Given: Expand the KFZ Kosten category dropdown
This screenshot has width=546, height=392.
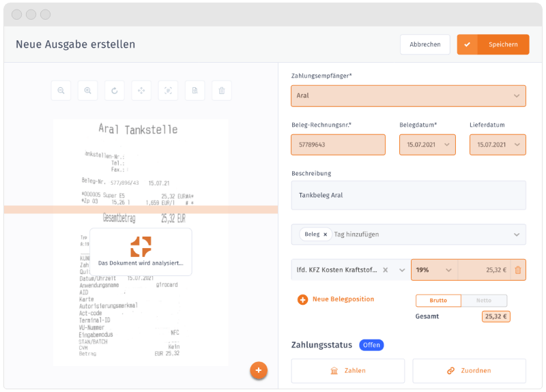Looking at the screenshot, I should [x=402, y=270].
